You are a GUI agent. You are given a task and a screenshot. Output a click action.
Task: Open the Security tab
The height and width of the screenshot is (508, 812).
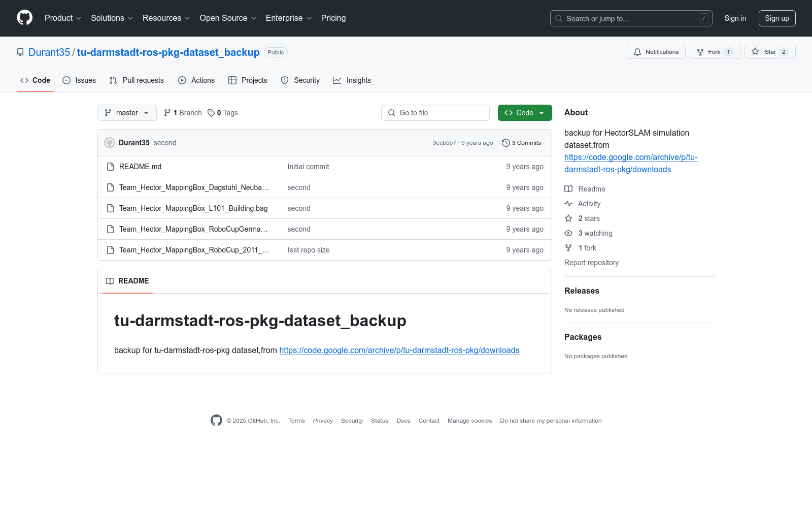point(300,80)
